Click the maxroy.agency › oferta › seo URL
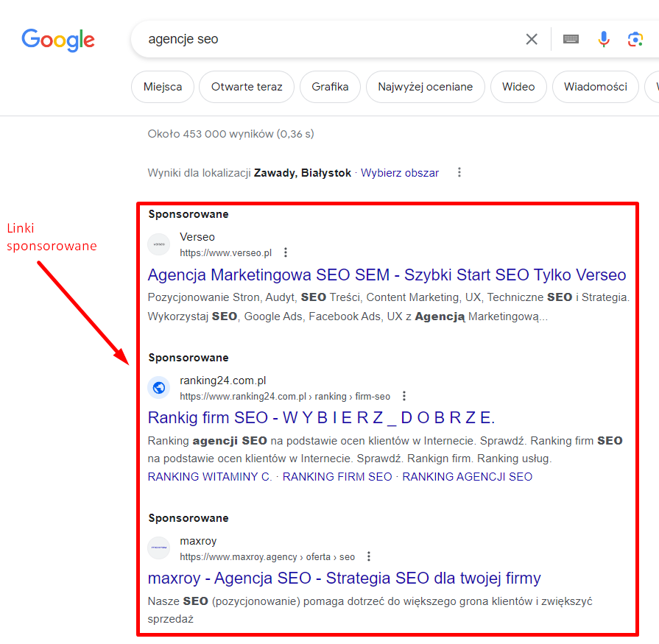659x644 pixels. click(x=267, y=556)
